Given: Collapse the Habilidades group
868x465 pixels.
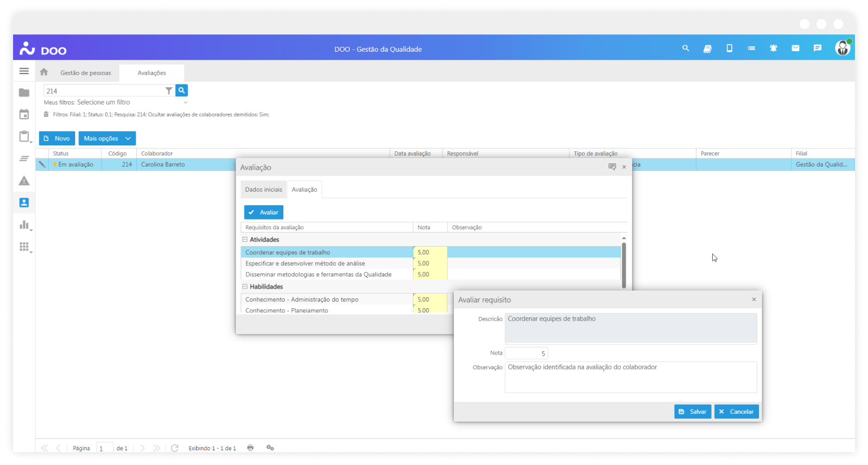Looking at the screenshot, I should point(245,286).
